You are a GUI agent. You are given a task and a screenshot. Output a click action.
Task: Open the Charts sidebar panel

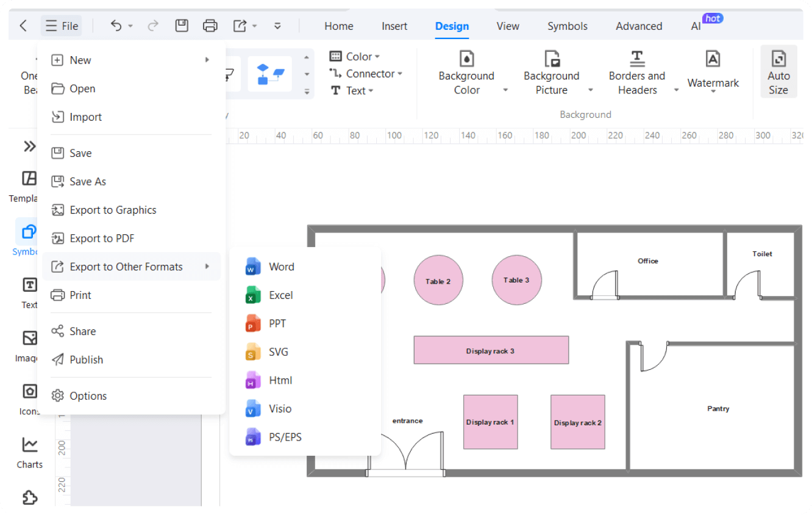29,452
